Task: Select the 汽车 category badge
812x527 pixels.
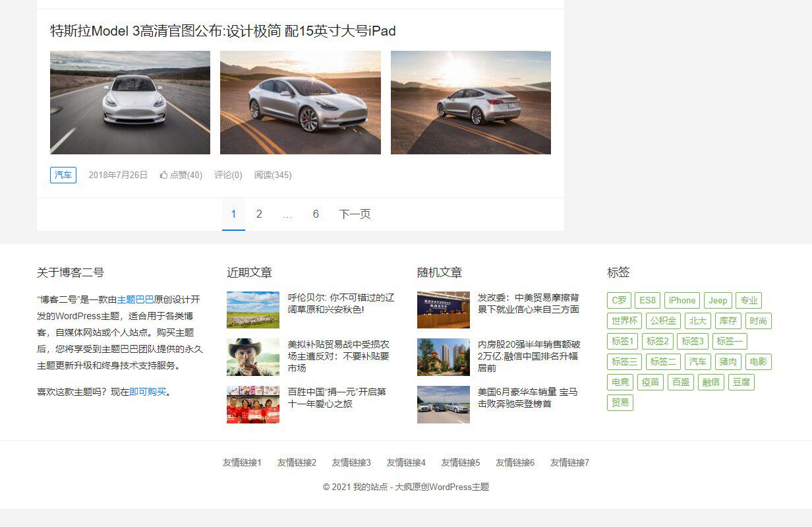Action: pos(63,175)
